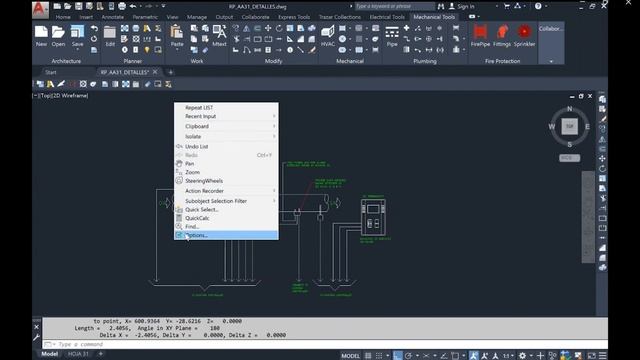Toggle polar tracking in status bar
640x360 pixels.
click(x=409, y=356)
